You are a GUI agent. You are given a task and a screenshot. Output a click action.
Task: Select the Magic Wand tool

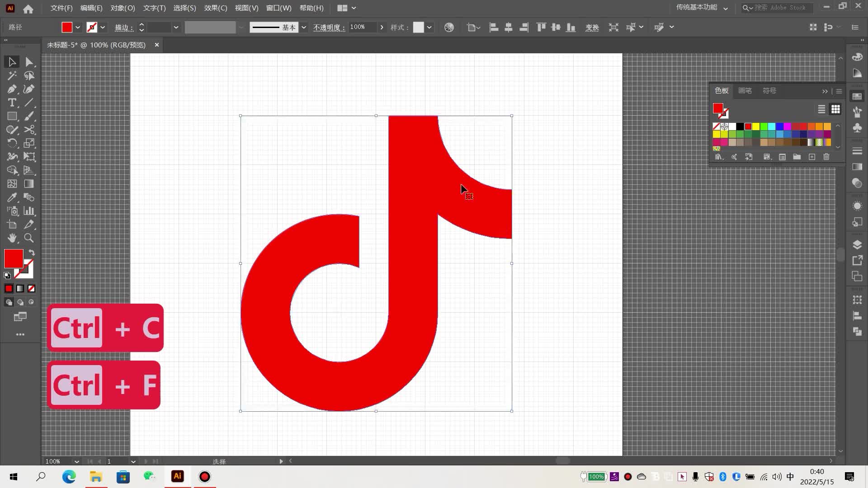(12, 75)
